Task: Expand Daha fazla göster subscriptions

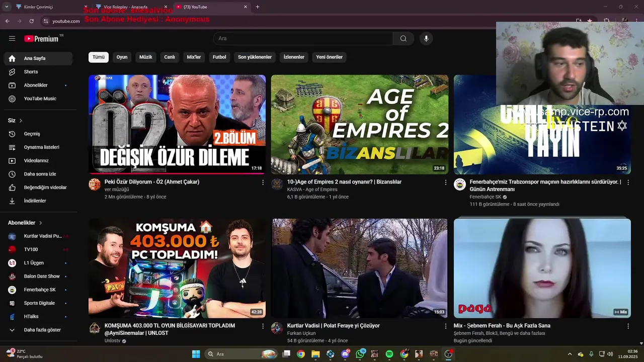Action: click(38, 330)
